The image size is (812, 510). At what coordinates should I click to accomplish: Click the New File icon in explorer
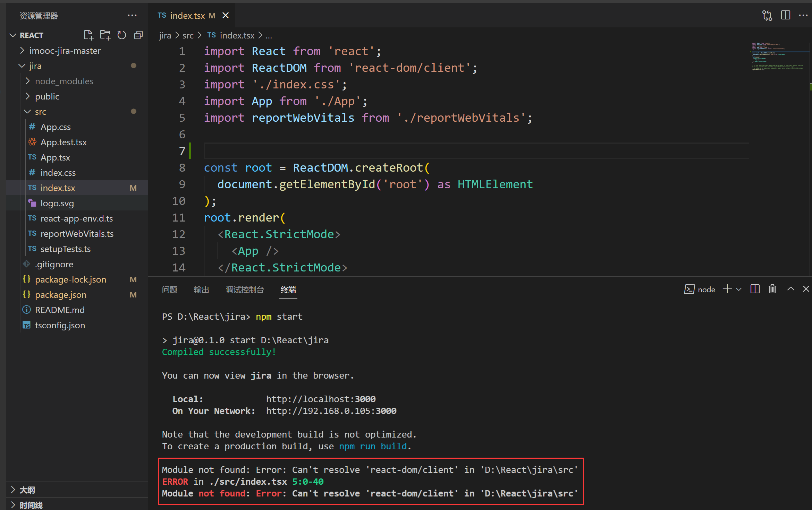(88, 35)
